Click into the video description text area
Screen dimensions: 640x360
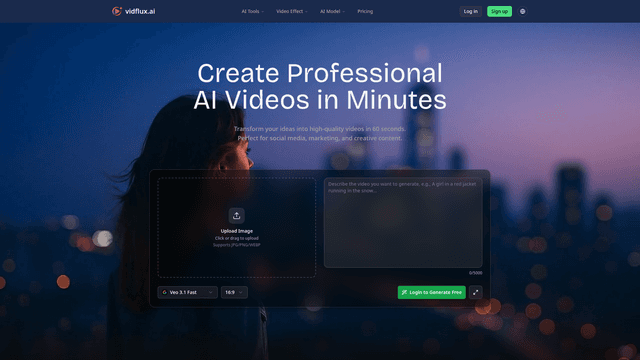pos(403,223)
